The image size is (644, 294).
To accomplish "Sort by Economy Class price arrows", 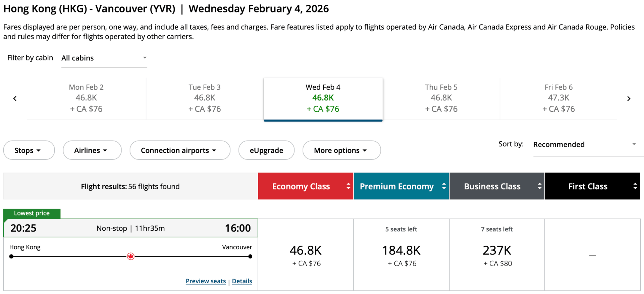I will click(348, 186).
